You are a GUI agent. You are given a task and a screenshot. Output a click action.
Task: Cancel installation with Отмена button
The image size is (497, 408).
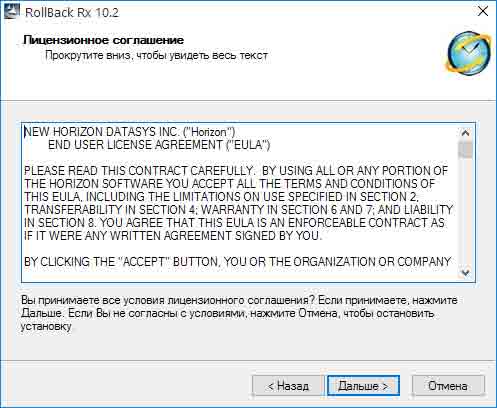click(448, 386)
